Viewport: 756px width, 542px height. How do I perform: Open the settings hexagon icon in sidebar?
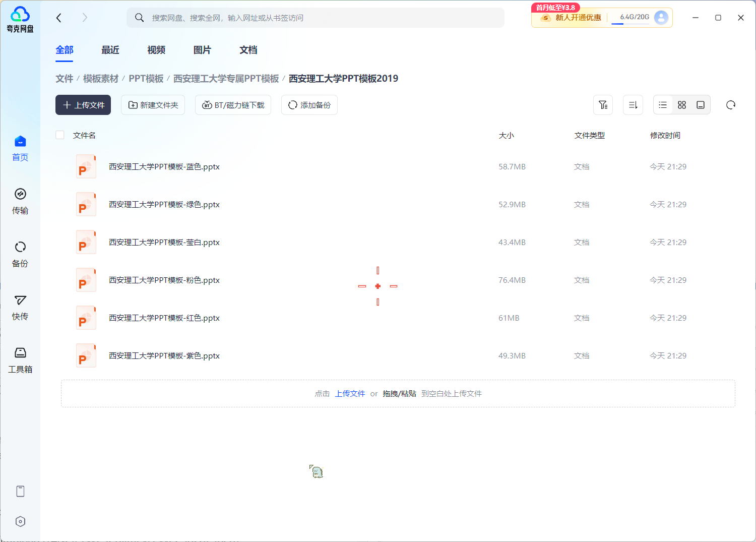point(20,521)
